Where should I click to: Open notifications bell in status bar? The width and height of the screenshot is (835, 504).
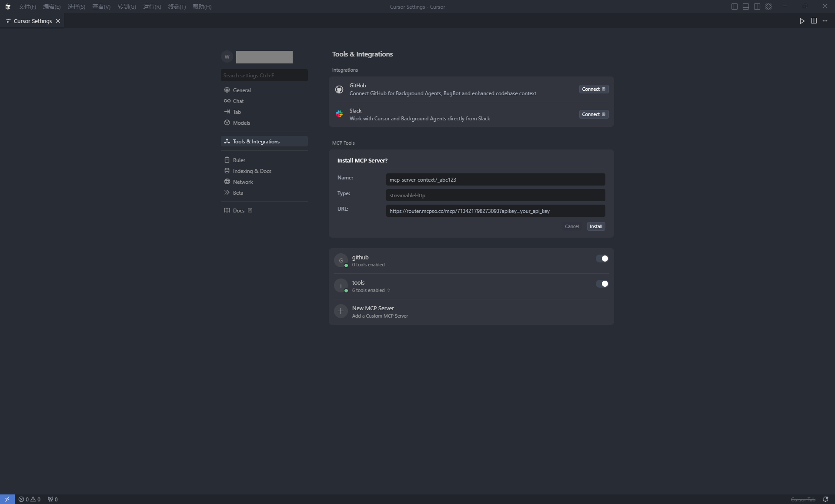(x=825, y=499)
